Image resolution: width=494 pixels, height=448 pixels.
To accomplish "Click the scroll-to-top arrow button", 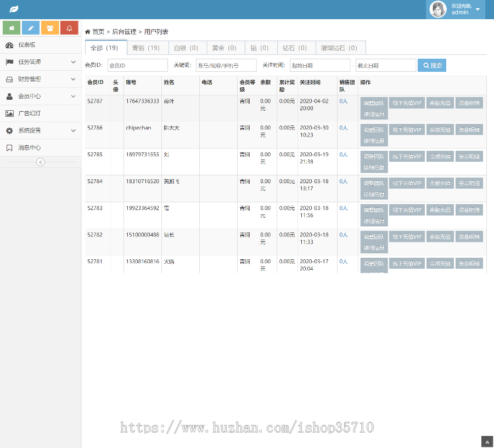I will [x=487, y=441].
